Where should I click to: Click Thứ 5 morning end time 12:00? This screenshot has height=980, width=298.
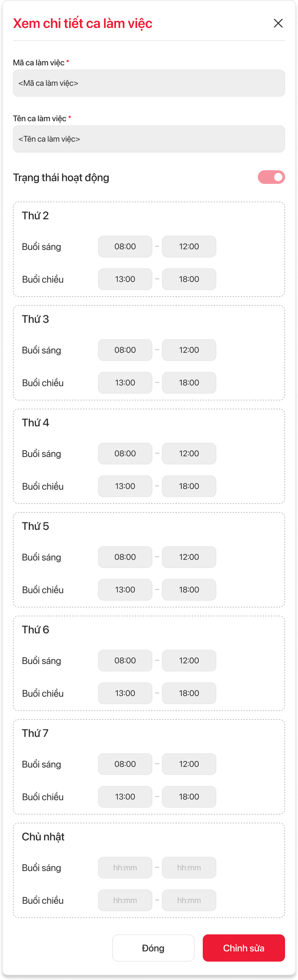(189, 557)
